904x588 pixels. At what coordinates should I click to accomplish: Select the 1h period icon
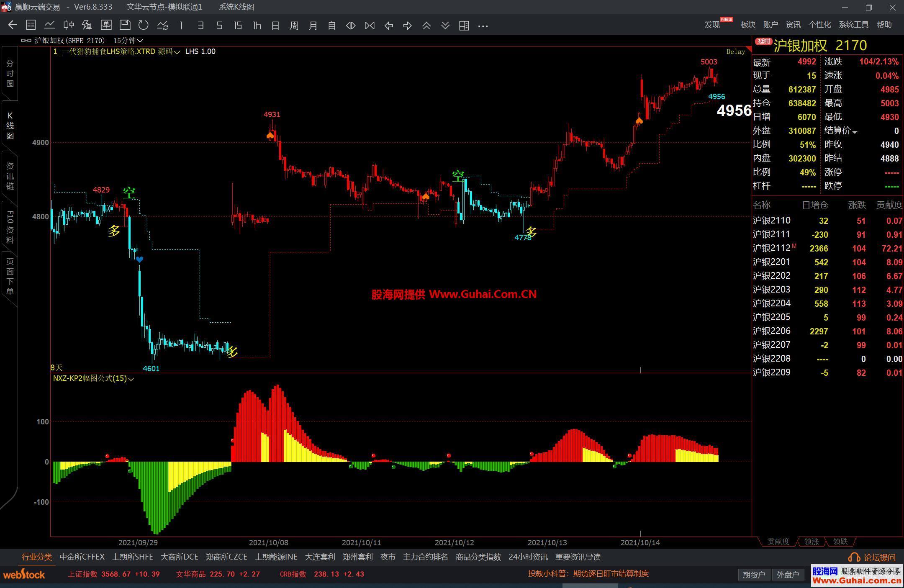pyautogui.click(x=257, y=26)
